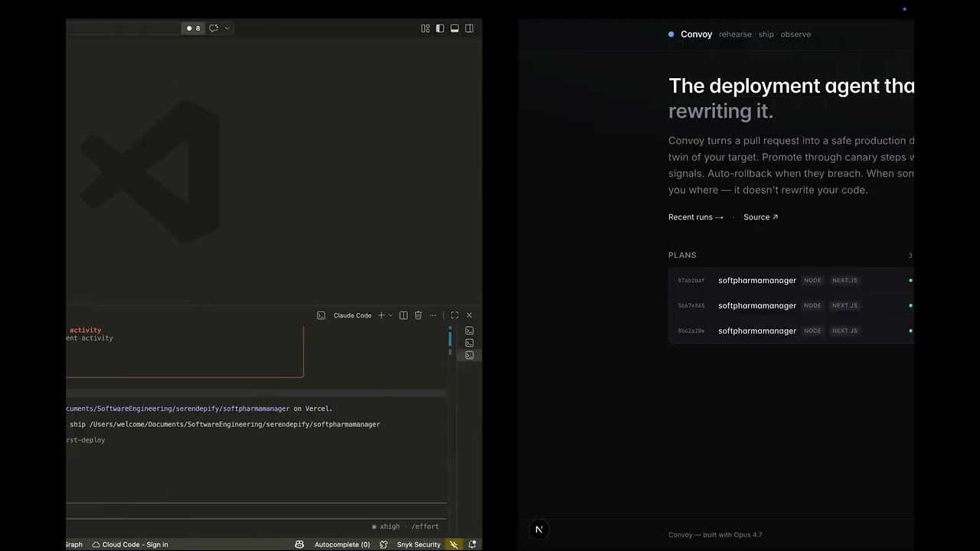This screenshot has width=980, height=551.
Task: Click the Next.js dev tools N badge
Action: click(x=539, y=530)
